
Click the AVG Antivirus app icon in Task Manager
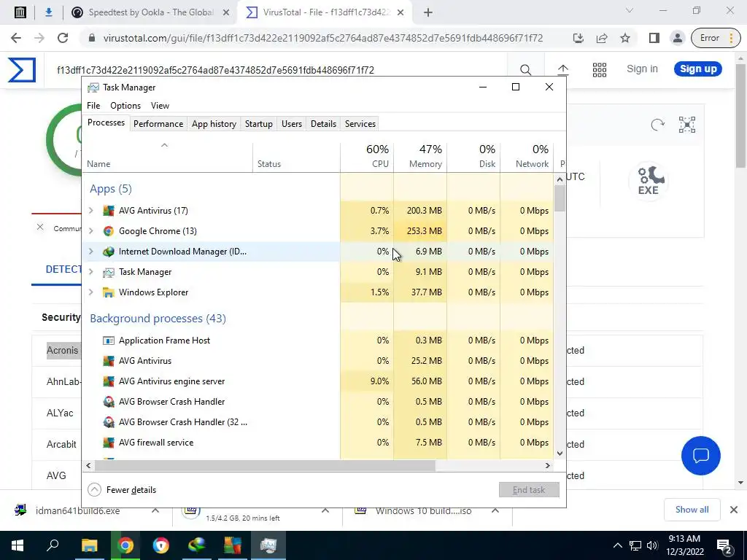coord(109,211)
